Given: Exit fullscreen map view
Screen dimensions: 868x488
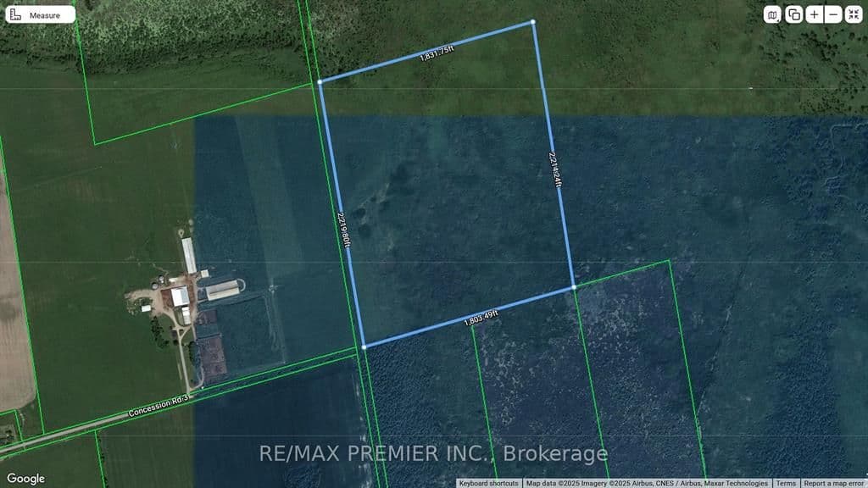Looking at the screenshot, I should pos(854,14).
